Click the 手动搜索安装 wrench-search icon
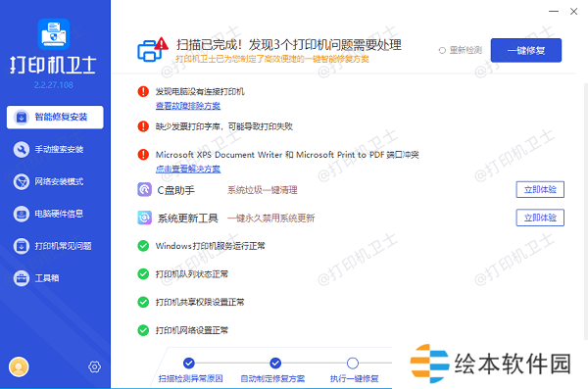Image resolution: width=588 pixels, height=389 pixels. (22, 149)
